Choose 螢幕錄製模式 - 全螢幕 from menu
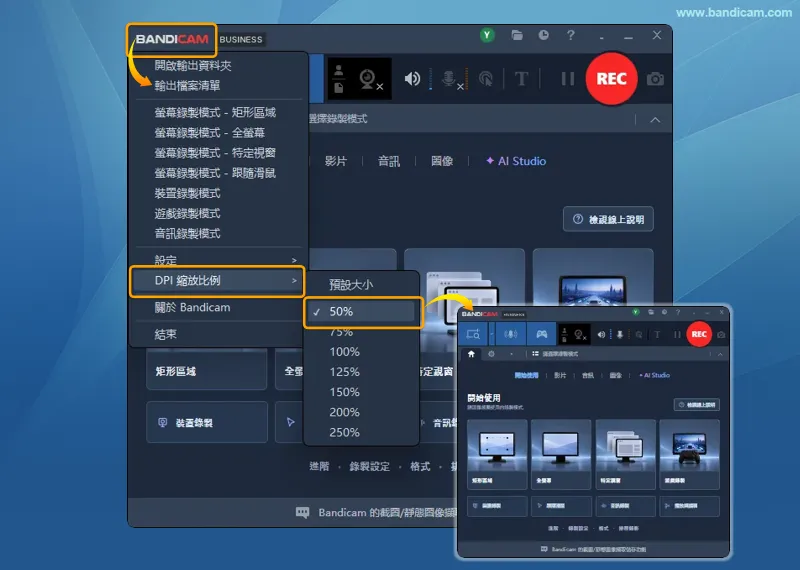The width and height of the screenshot is (800, 570). tap(210, 133)
